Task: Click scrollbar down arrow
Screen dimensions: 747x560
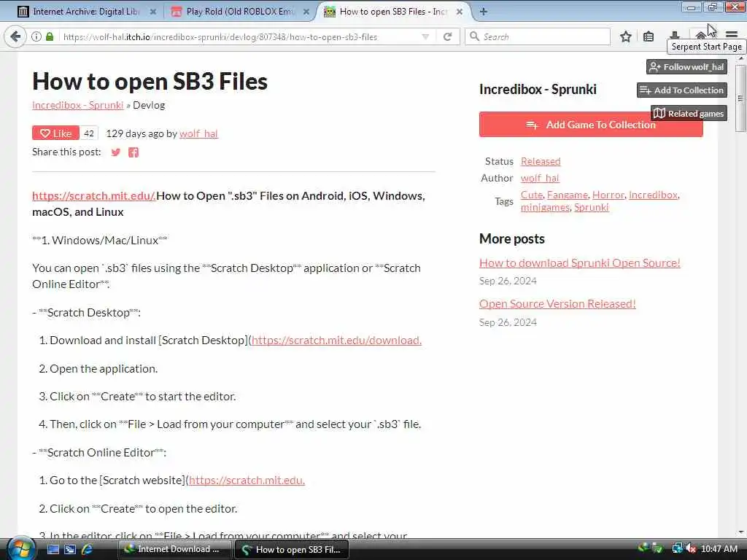Action: [x=740, y=532]
